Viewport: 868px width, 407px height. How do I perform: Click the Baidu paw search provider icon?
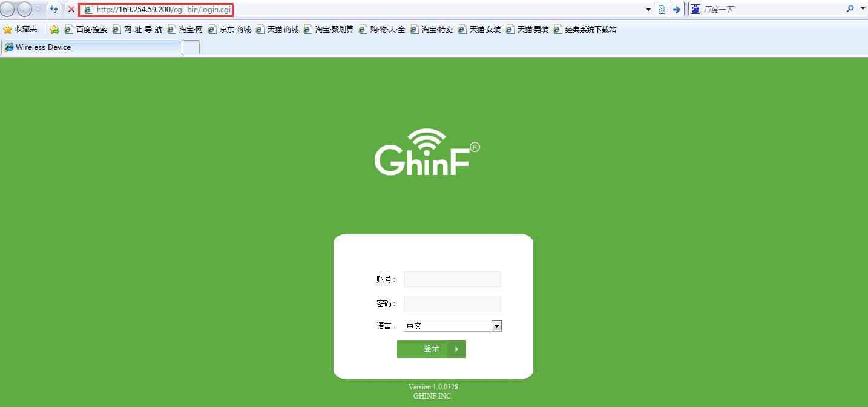pos(695,9)
